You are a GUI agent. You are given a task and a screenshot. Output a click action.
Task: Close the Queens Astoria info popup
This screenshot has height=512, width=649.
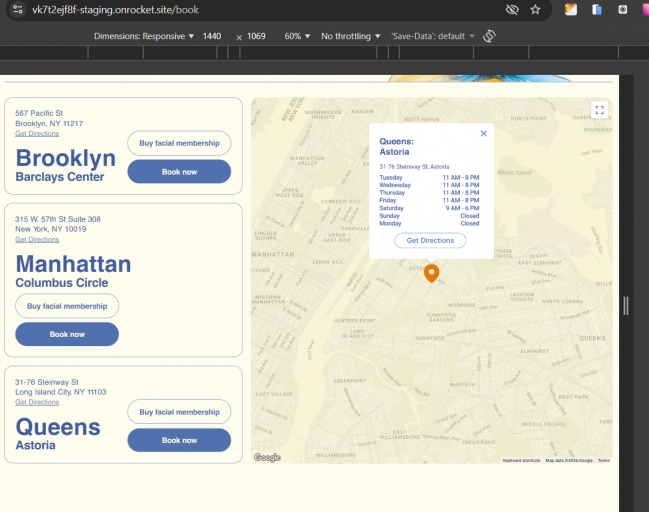tap(483, 133)
